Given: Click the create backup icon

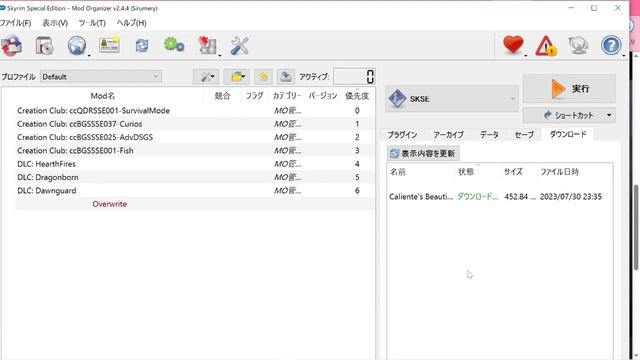Looking at the screenshot, I should pyautogui.click(x=286, y=76).
